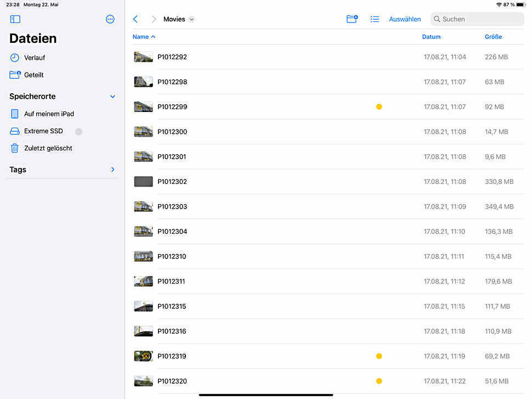Expand the Tags section chevron

tap(112, 170)
